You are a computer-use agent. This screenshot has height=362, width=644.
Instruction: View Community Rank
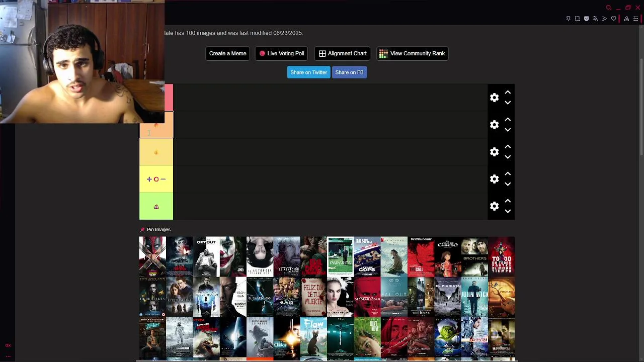[x=412, y=53]
